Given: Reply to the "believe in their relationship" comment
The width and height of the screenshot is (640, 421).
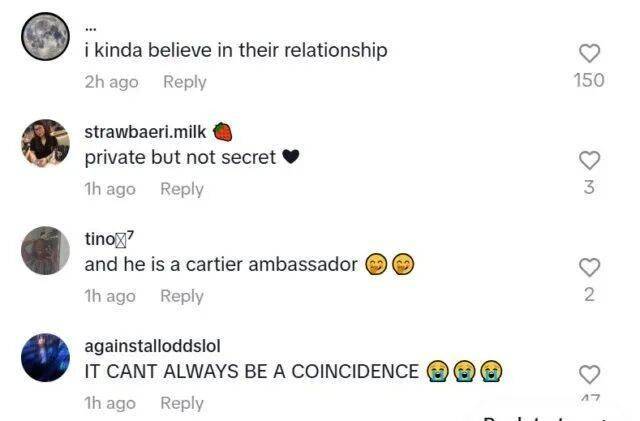Looking at the screenshot, I should 185,82.
